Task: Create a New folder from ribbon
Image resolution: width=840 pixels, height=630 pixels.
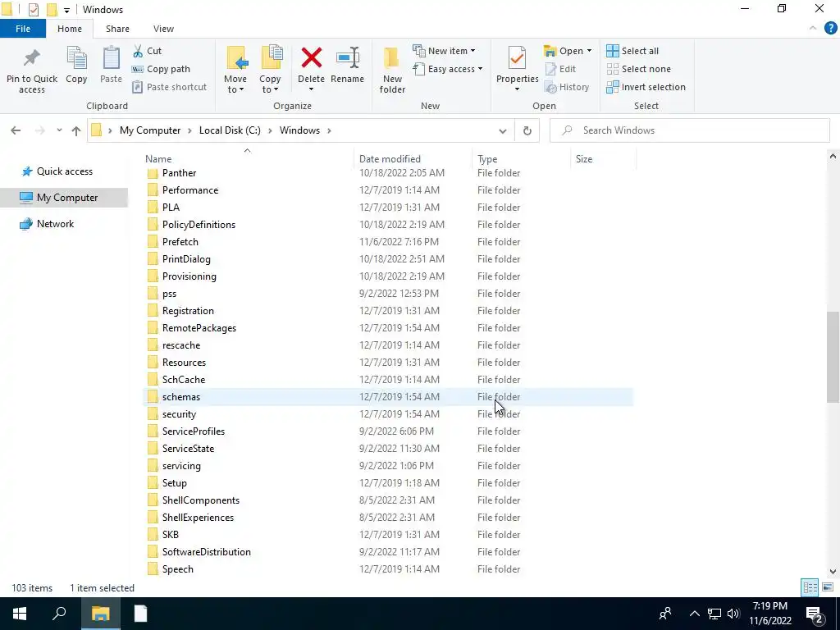Action: click(392, 70)
